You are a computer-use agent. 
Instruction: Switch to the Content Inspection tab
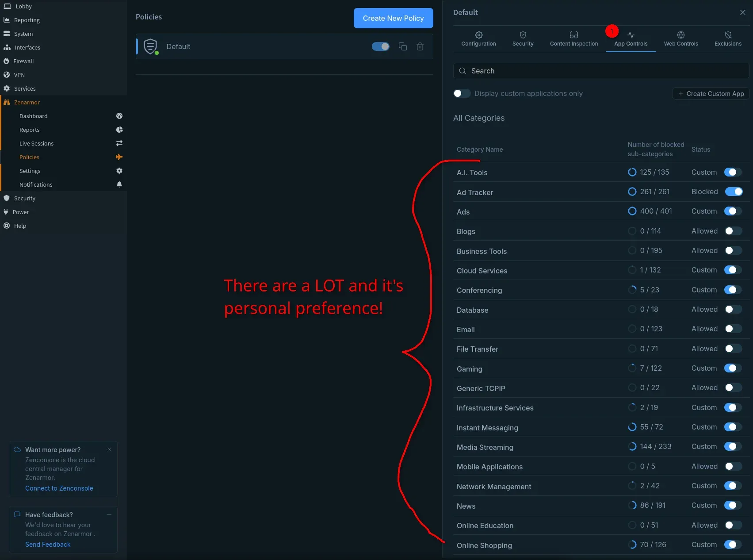point(573,39)
